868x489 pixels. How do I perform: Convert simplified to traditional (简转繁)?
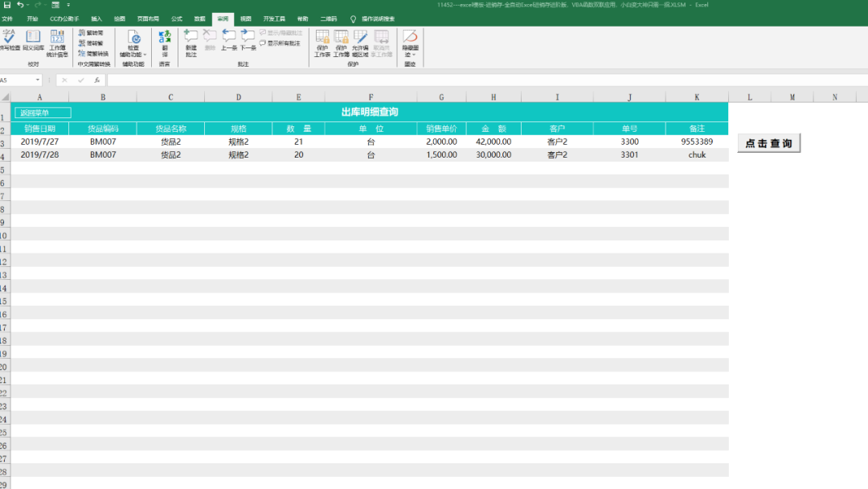click(x=91, y=43)
